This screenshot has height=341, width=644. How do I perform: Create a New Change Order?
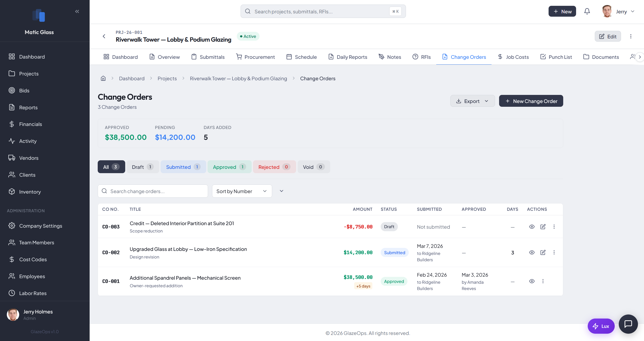tap(531, 101)
